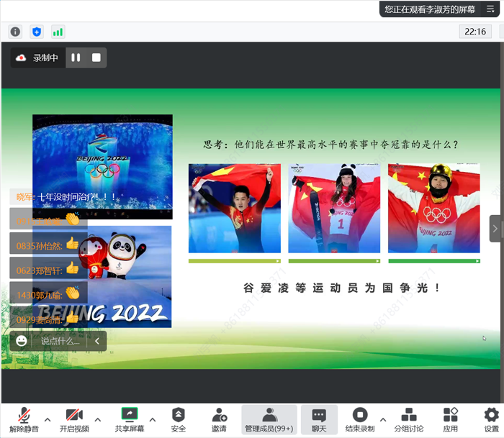The height and width of the screenshot is (438, 504).
Task: Click the 录制中 recording status indicator
Action: (38, 58)
